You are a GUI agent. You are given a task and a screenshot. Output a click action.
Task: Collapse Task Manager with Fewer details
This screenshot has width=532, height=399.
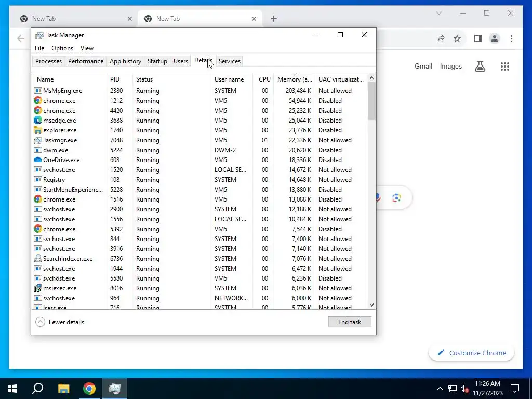coord(60,322)
